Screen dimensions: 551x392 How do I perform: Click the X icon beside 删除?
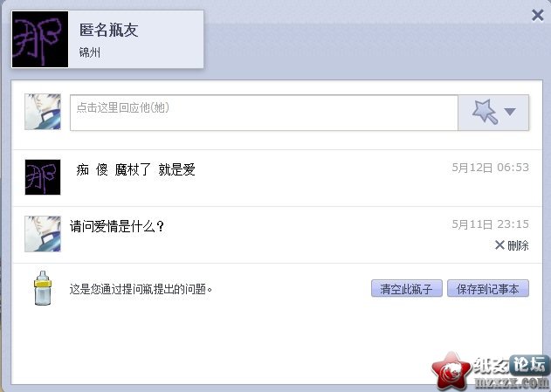(499, 244)
